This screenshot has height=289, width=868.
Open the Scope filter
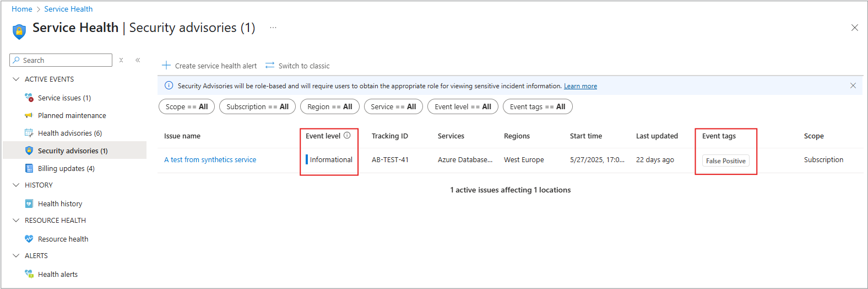tap(187, 106)
